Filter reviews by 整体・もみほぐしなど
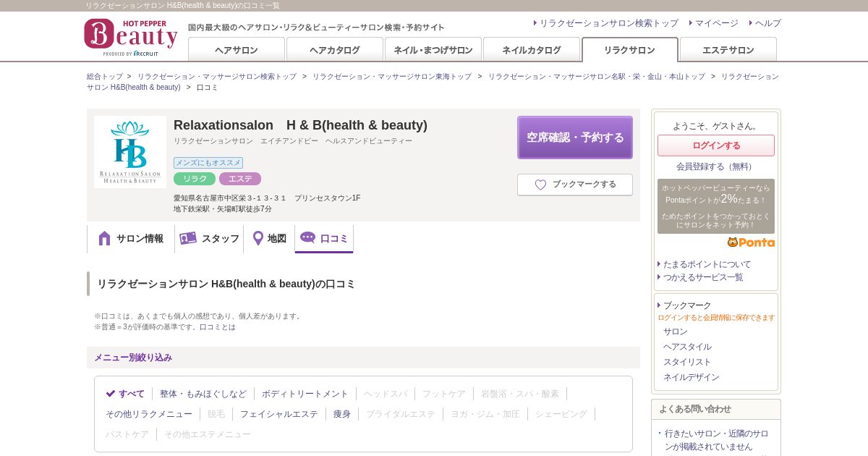 203,394
